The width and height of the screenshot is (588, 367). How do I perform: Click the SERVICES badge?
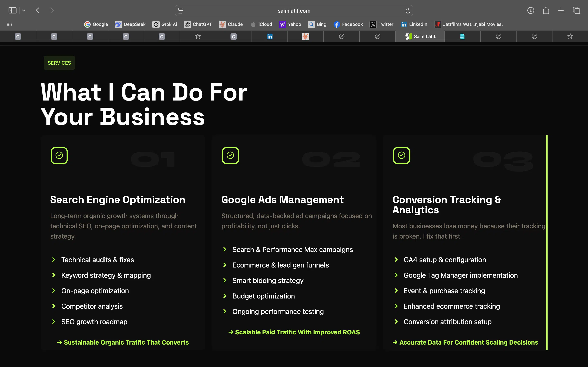59,63
